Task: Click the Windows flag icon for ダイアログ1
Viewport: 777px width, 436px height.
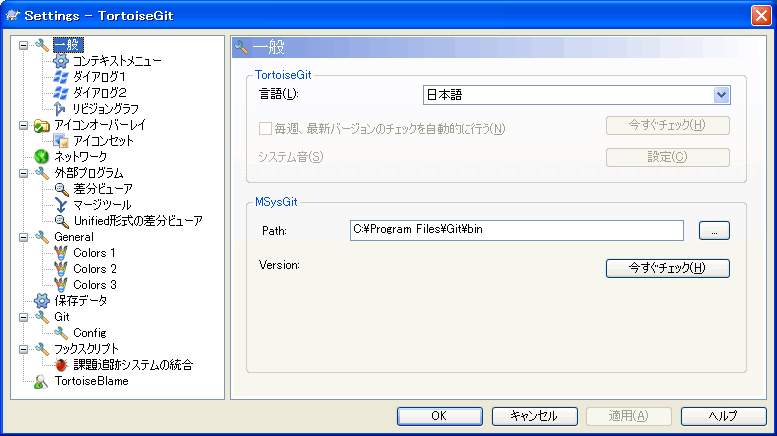Action: pyautogui.click(x=60, y=77)
